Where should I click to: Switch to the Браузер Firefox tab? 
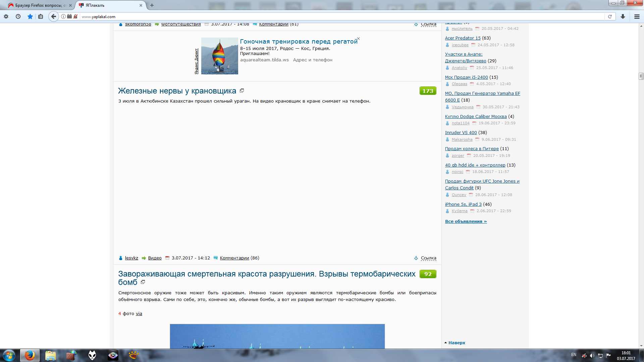tap(38, 5)
